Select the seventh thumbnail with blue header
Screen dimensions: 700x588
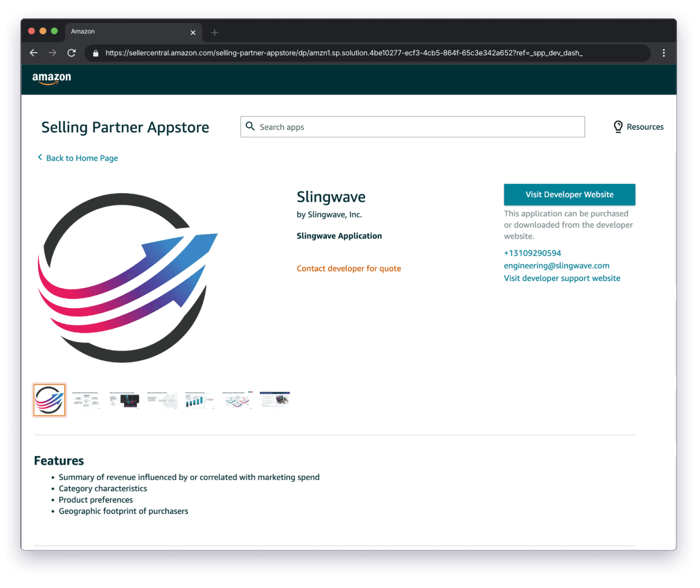[x=275, y=399]
